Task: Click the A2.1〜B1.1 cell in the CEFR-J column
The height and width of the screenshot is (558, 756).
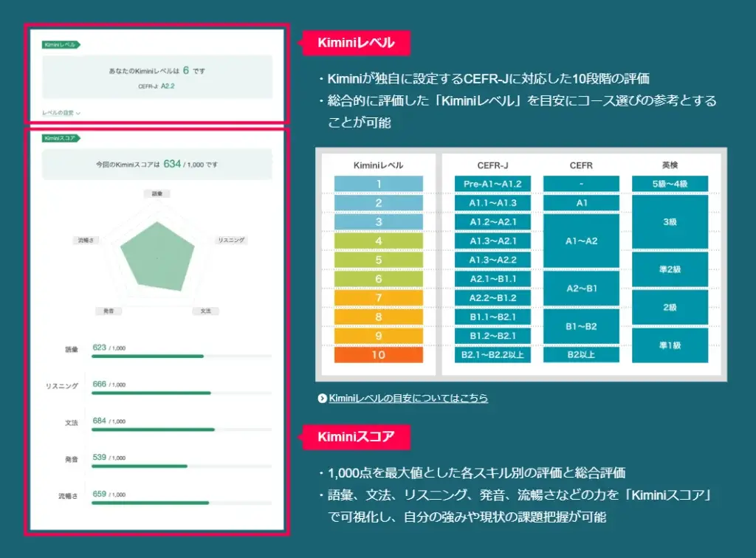Action: (x=493, y=279)
